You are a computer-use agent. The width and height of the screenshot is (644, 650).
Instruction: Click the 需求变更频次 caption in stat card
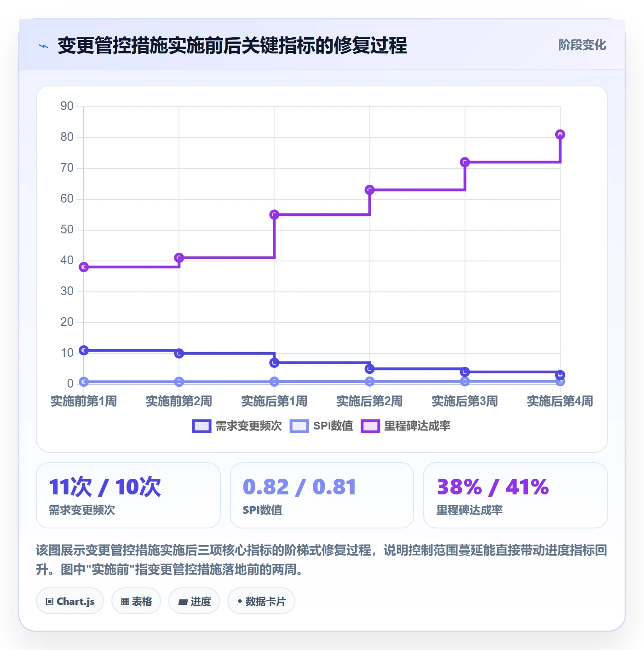coord(82,510)
